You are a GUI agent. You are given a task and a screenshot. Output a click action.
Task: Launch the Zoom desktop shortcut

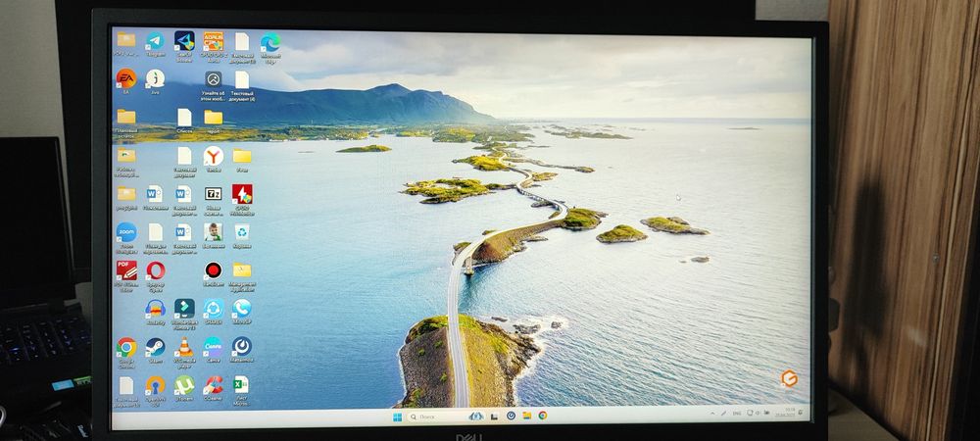coord(126,232)
